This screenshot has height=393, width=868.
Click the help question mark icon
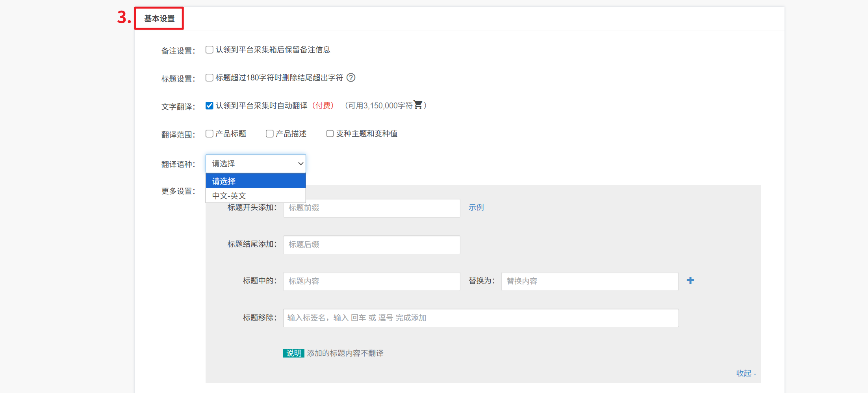click(x=351, y=78)
